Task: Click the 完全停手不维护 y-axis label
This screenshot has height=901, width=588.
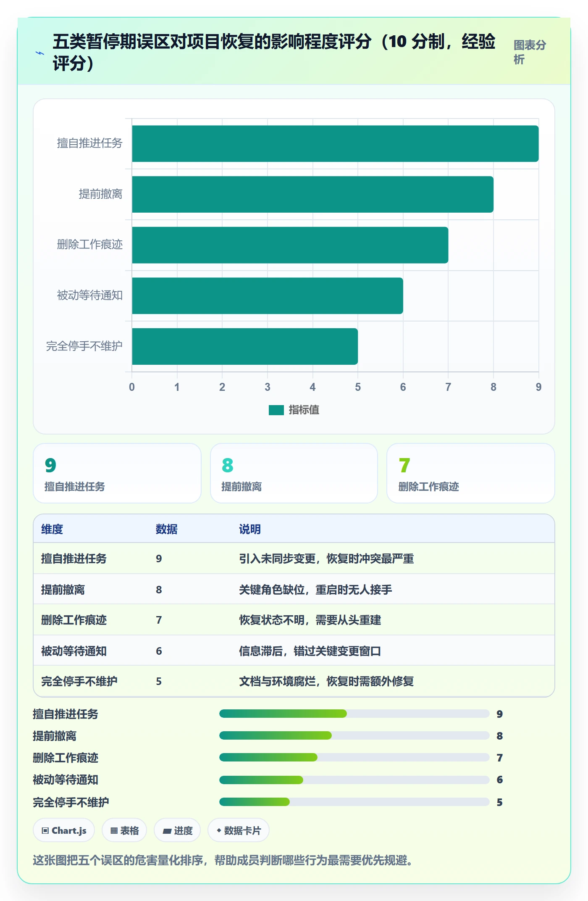Action: pyautogui.click(x=84, y=346)
